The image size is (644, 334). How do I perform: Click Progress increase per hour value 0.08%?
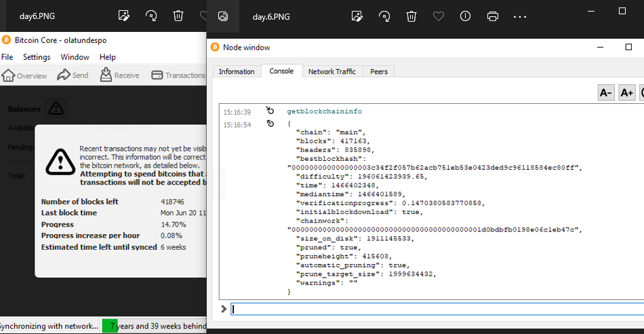coord(172,236)
